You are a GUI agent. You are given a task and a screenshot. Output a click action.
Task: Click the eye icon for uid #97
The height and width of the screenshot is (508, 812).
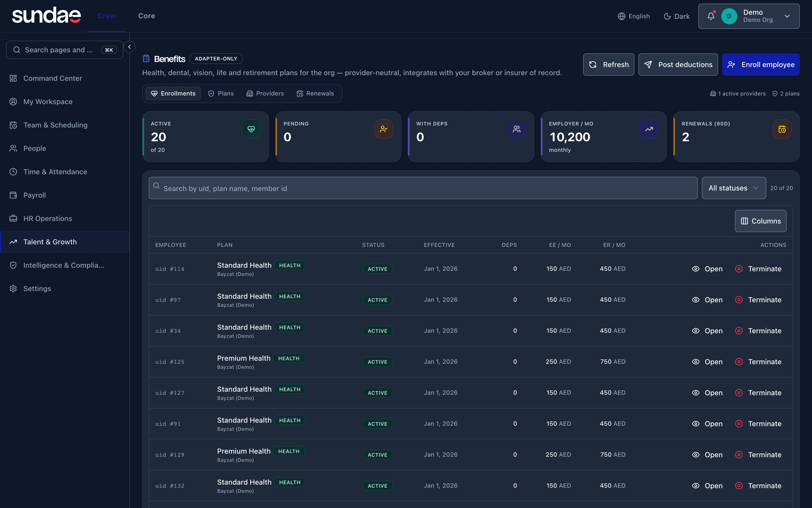tap(696, 300)
